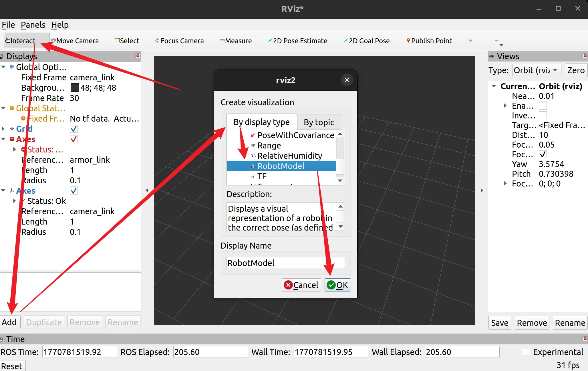Toggle the red error Axes checkbox
This screenshot has width=588, height=371.
pyautogui.click(x=74, y=139)
